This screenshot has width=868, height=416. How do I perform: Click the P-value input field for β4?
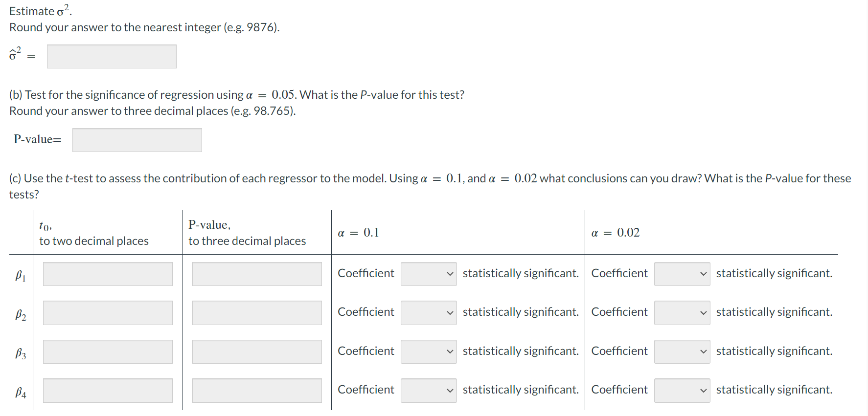point(257,391)
